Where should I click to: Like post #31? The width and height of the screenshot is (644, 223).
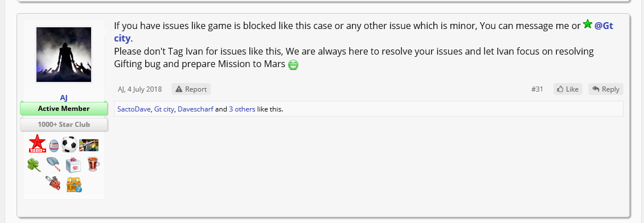[568, 89]
